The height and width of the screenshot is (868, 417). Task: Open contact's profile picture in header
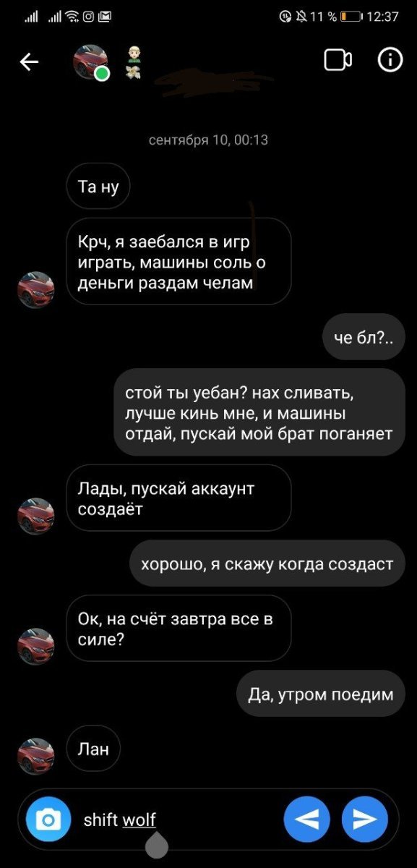pos(91,62)
